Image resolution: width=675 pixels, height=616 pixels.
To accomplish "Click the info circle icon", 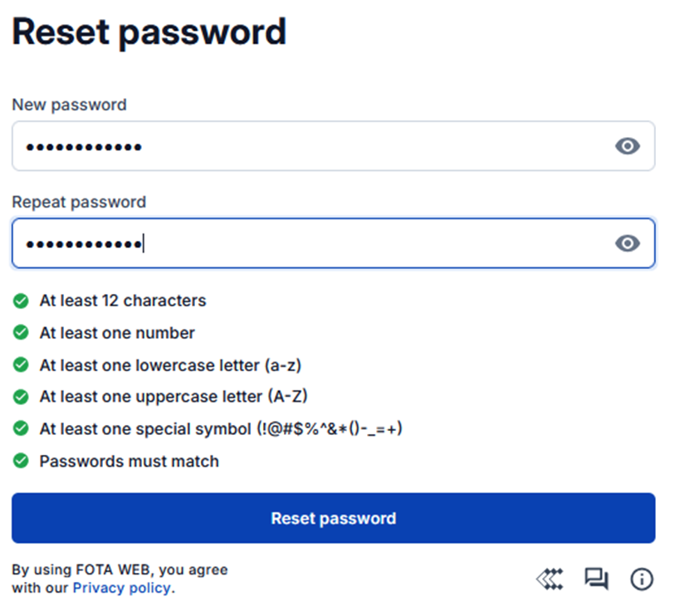I will click(642, 579).
